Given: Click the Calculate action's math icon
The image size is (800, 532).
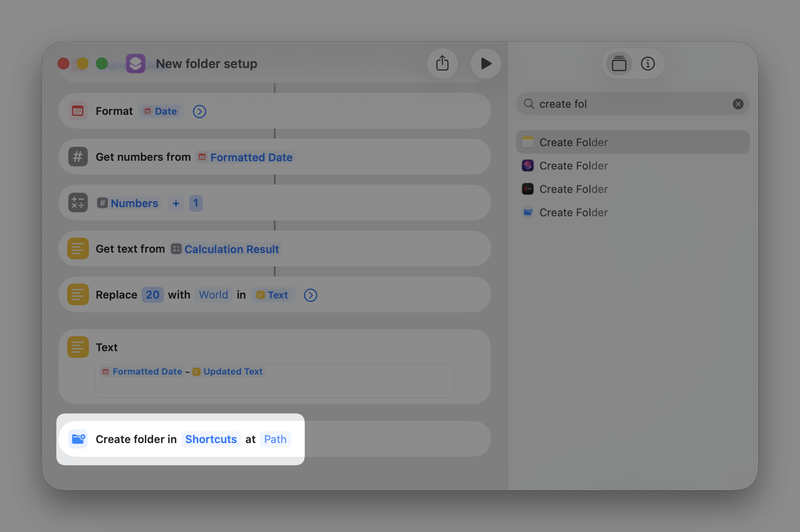Looking at the screenshot, I should tap(78, 203).
